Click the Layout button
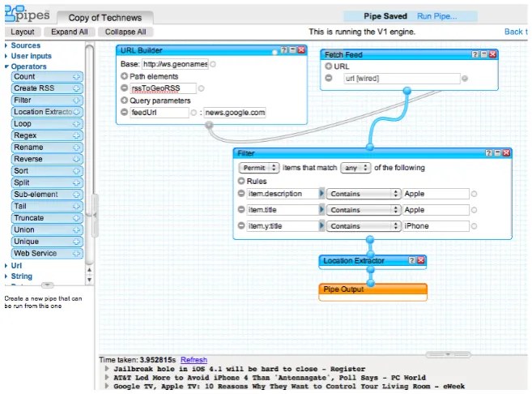Screen dimensions: 532x394 point(23,32)
